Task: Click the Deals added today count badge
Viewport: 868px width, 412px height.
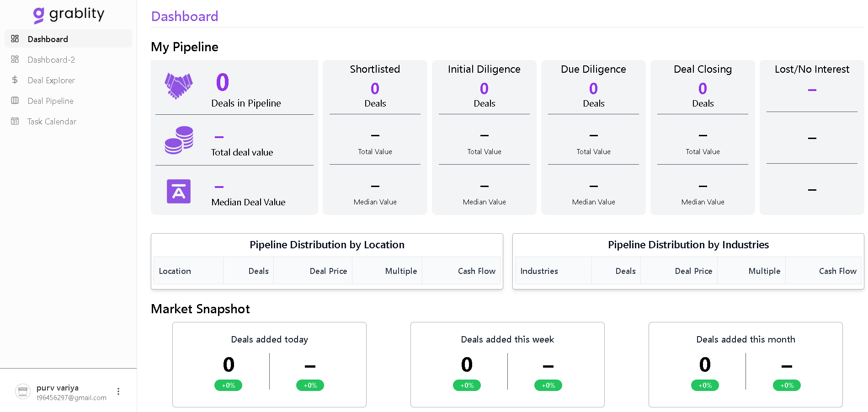Action: pos(228,385)
